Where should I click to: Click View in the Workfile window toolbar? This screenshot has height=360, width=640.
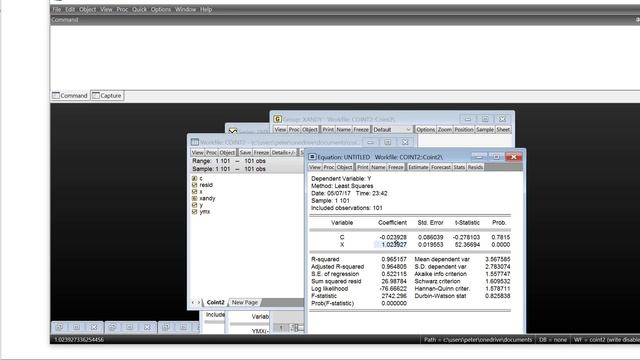click(x=197, y=153)
